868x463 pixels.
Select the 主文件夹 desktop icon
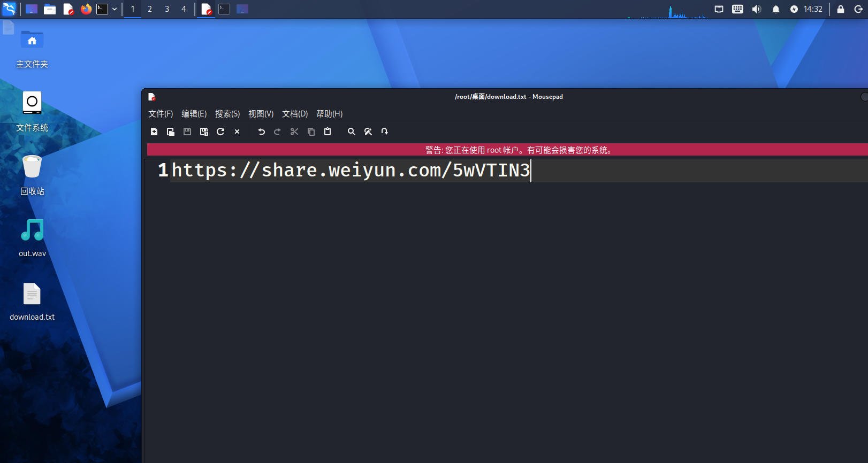pos(32,49)
